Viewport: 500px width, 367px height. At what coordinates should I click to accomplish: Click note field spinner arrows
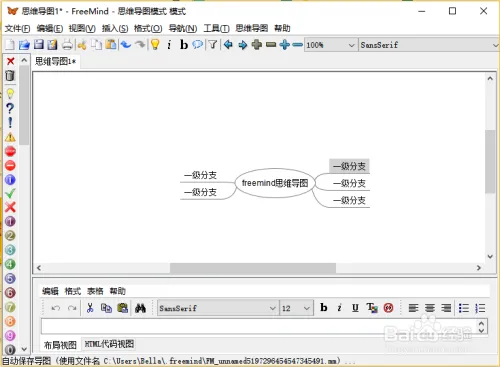[481, 327]
